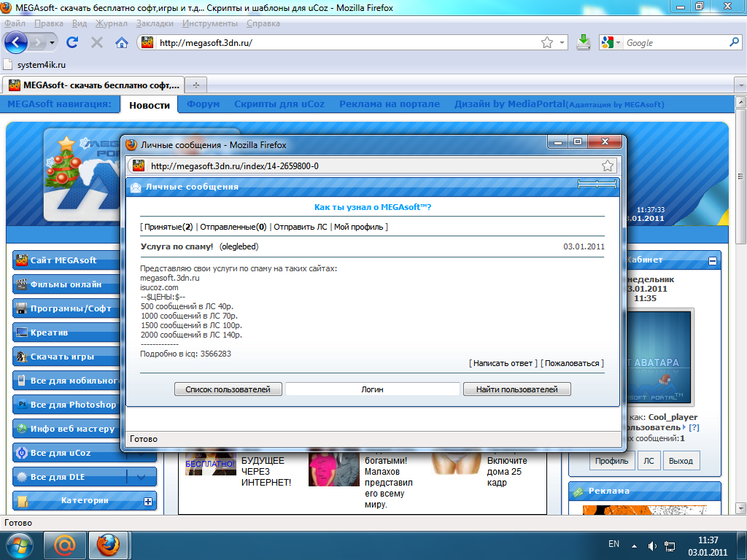747x560 pixels.
Task: Click the Firefox taskbar icon
Action: point(109,545)
